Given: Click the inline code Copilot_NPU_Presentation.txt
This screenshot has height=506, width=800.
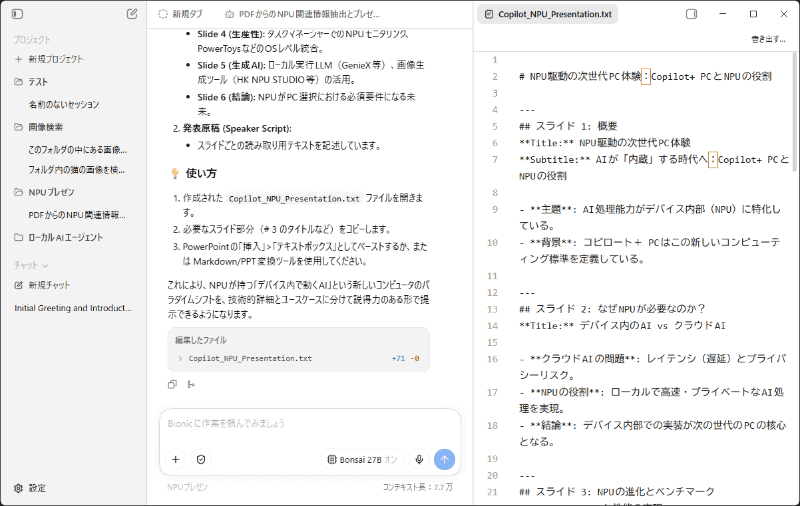Looking at the screenshot, I should coord(294,198).
